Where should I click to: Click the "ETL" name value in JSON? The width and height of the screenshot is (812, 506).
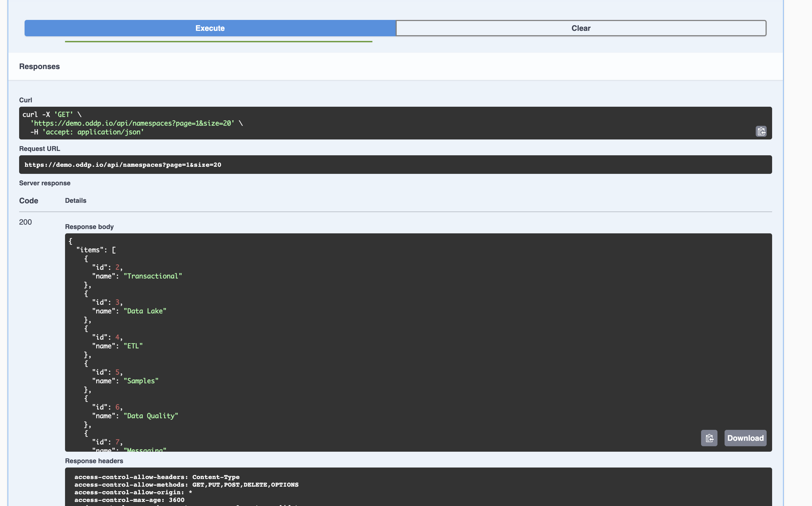pyautogui.click(x=133, y=346)
